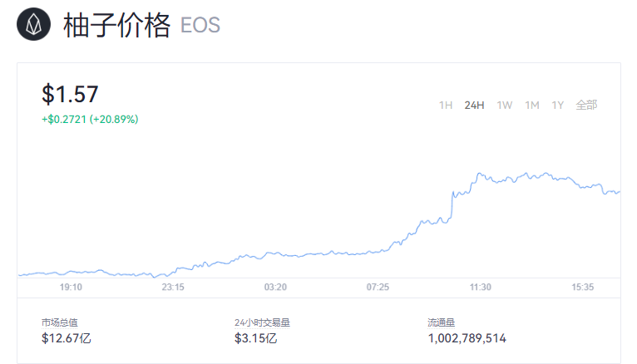The height and width of the screenshot is (364, 637).
Task: Click the $3.15亿 trading volume value
Action: pos(255,338)
